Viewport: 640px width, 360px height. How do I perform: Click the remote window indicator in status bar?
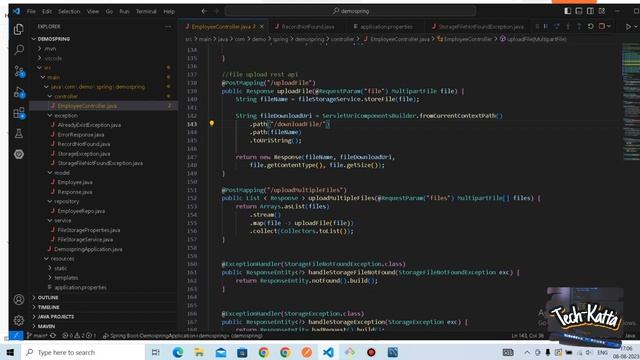(x=16, y=336)
